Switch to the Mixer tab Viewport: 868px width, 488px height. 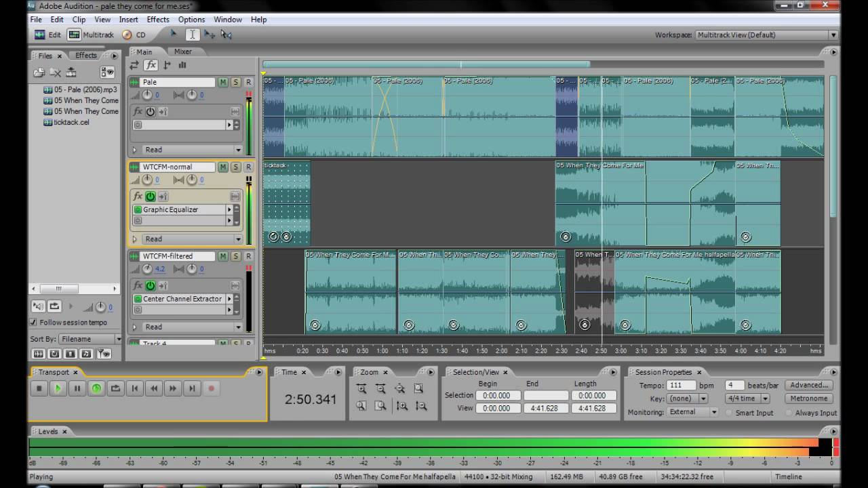[x=183, y=52]
